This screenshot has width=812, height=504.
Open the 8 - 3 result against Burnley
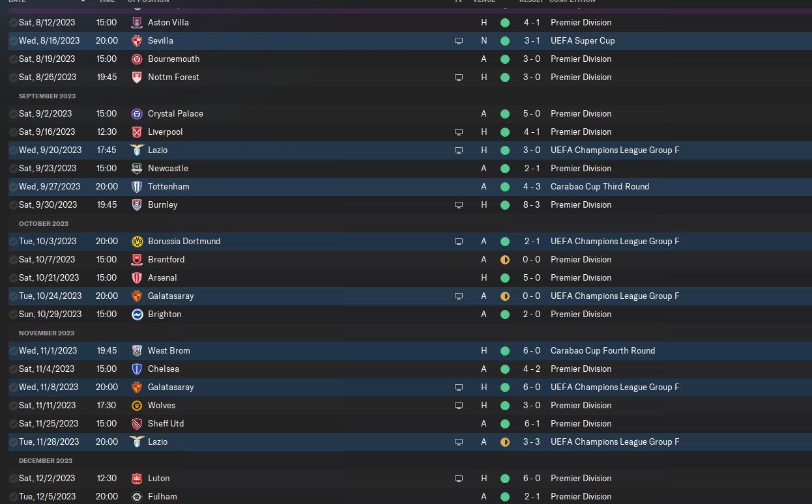pos(531,204)
